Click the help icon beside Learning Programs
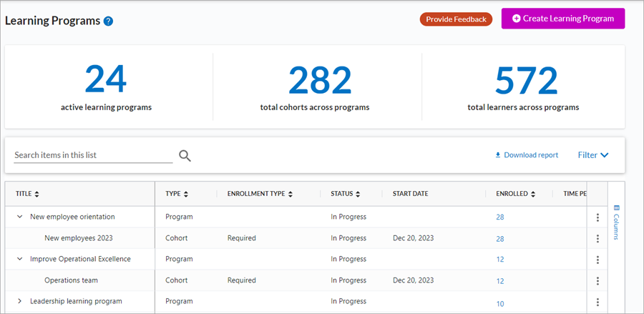This screenshot has width=644, height=314. [108, 21]
